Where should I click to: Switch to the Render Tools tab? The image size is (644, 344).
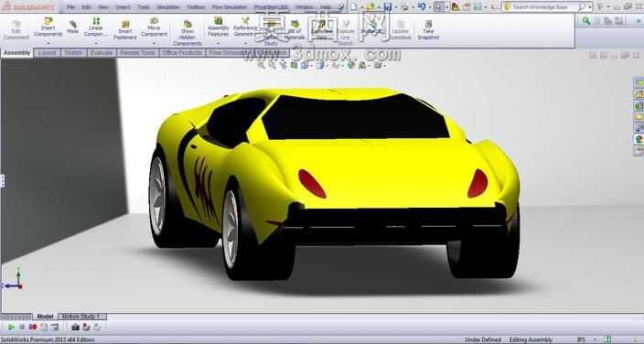[x=137, y=53]
